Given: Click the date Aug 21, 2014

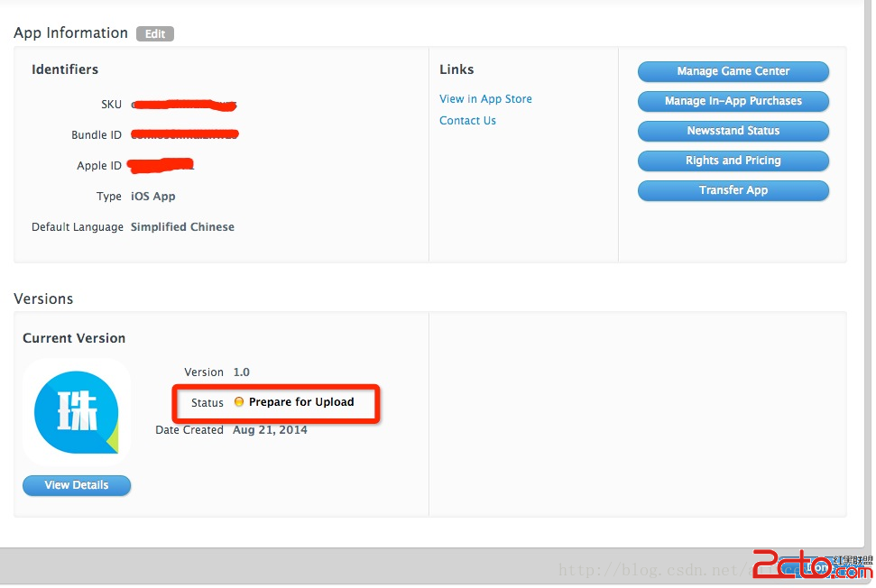Looking at the screenshot, I should [270, 430].
